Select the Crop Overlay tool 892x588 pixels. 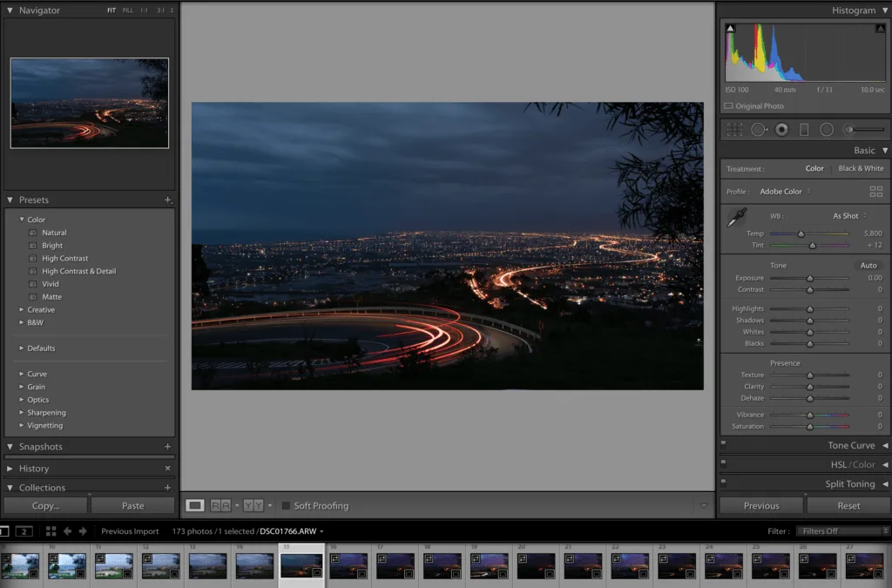(734, 130)
